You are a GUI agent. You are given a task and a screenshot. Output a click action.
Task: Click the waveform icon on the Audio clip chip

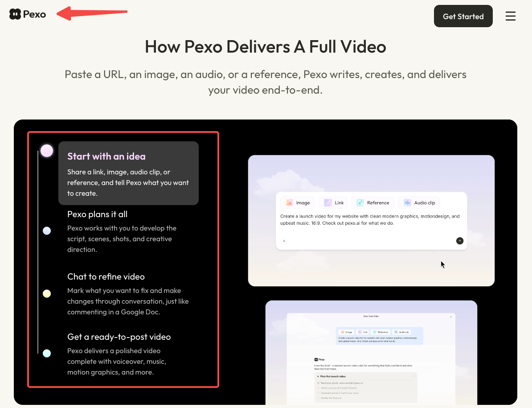(x=407, y=202)
